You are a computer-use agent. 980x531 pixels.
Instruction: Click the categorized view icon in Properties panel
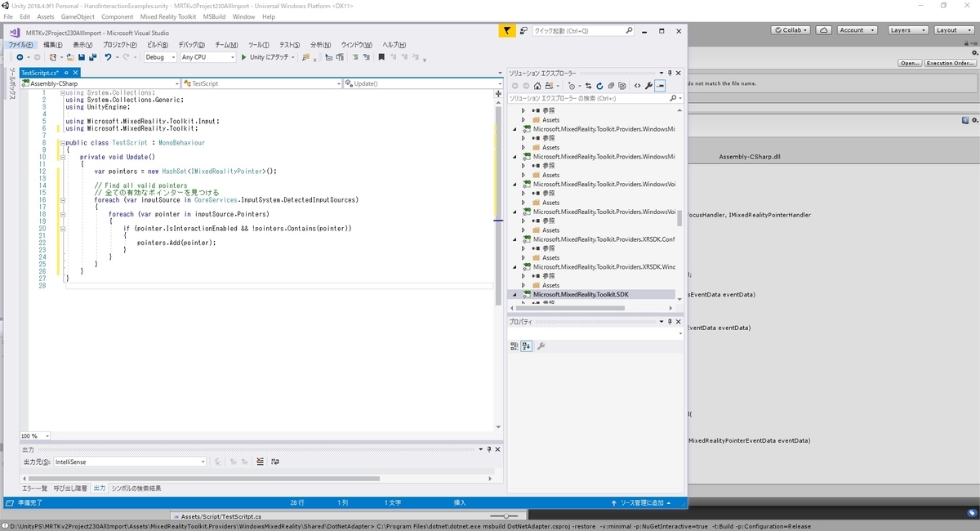tap(514, 346)
